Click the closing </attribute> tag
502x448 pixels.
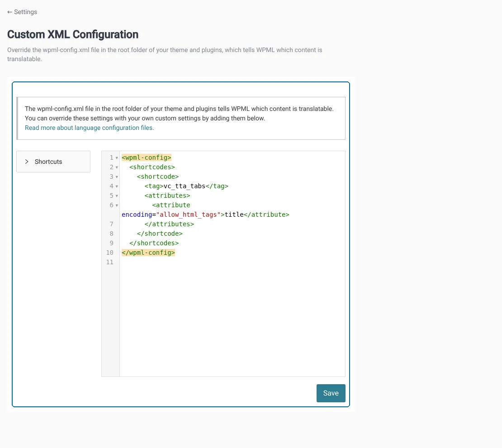point(266,214)
